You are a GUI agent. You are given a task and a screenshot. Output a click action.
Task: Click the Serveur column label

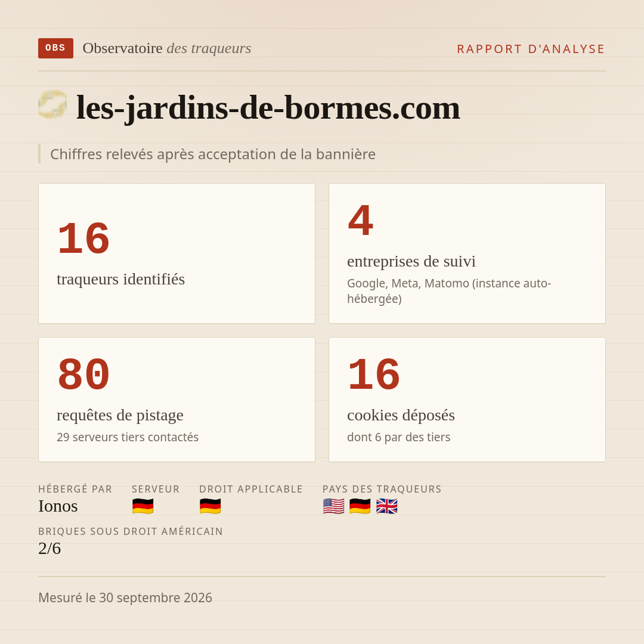point(156,489)
